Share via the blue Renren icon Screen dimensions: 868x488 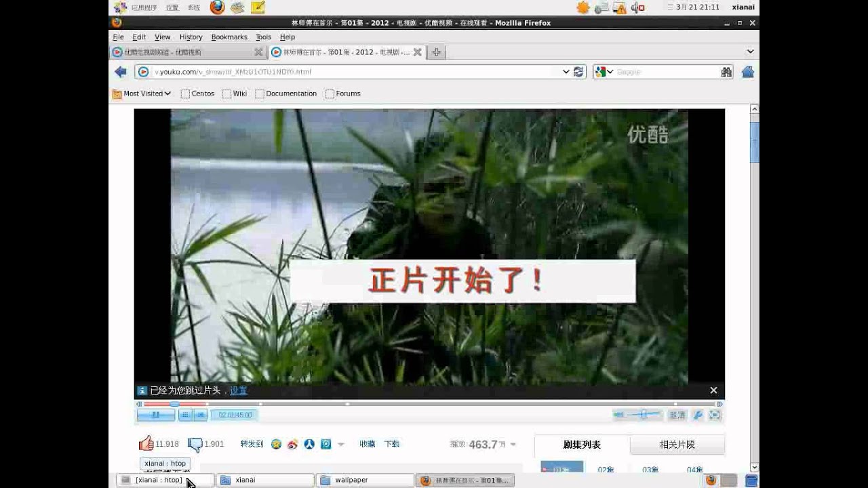(309, 445)
